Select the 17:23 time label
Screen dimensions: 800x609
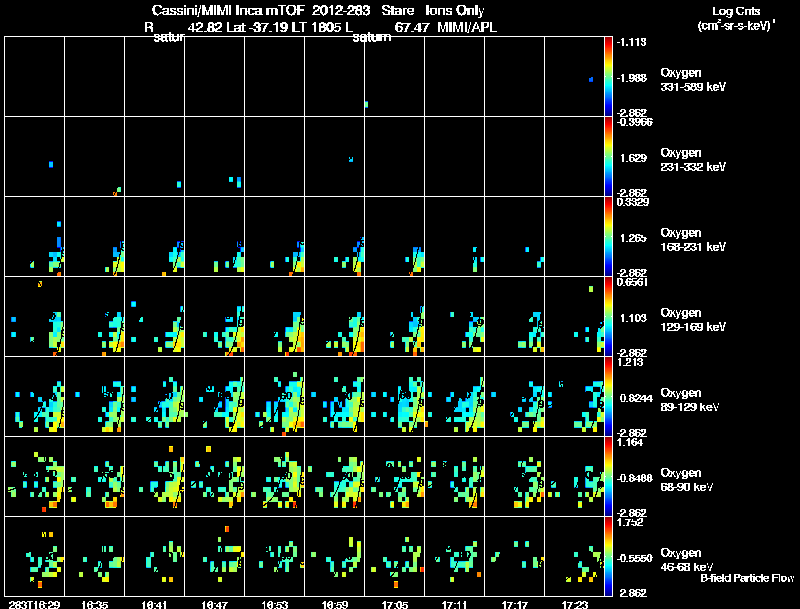pos(574,605)
